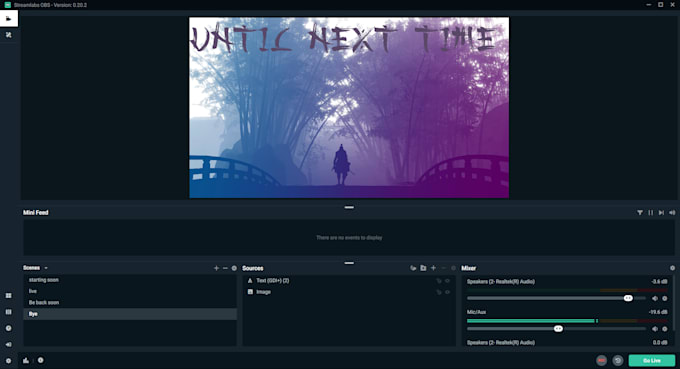The height and width of the screenshot is (369, 680).
Task: Open the Themes icon below the Editor tab
Action: click(9, 35)
